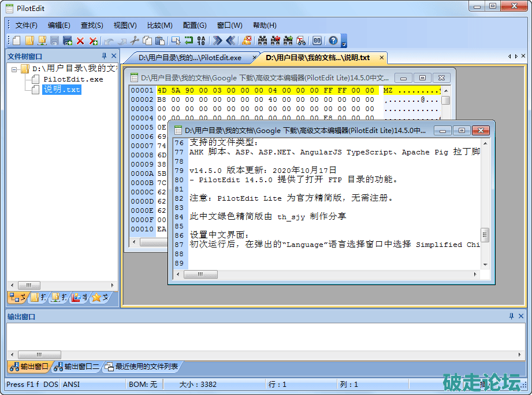The image size is (532, 395).
Task: Select PilotEdit.exe in the file tree
Action: click(x=73, y=79)
